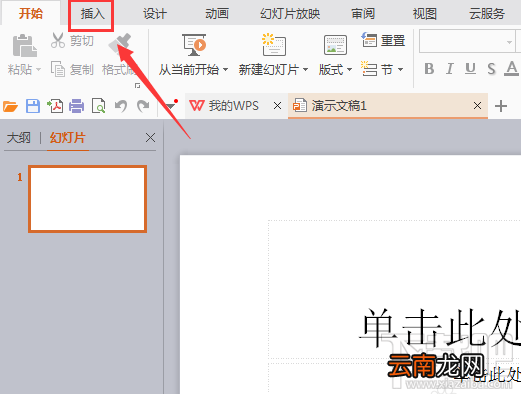Expand 新建幻灯片 dropdown arrow

point(305,70)
